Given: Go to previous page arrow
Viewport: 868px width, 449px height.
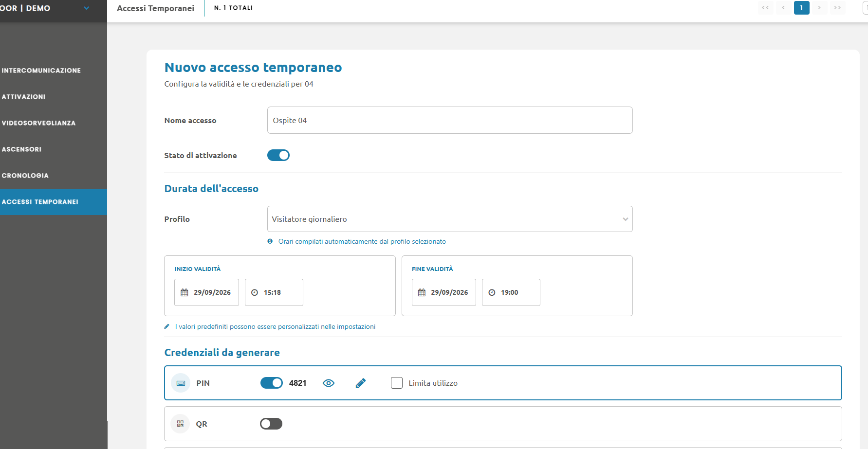Looking at the screenshot, I should tap(783, 8).
